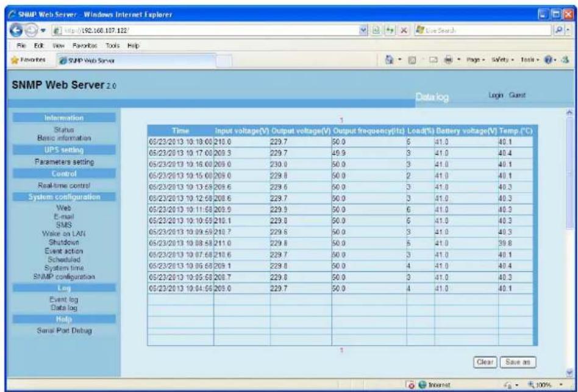Open SNMP configuration link
578x392 pixels.
[x=64, y=276]
